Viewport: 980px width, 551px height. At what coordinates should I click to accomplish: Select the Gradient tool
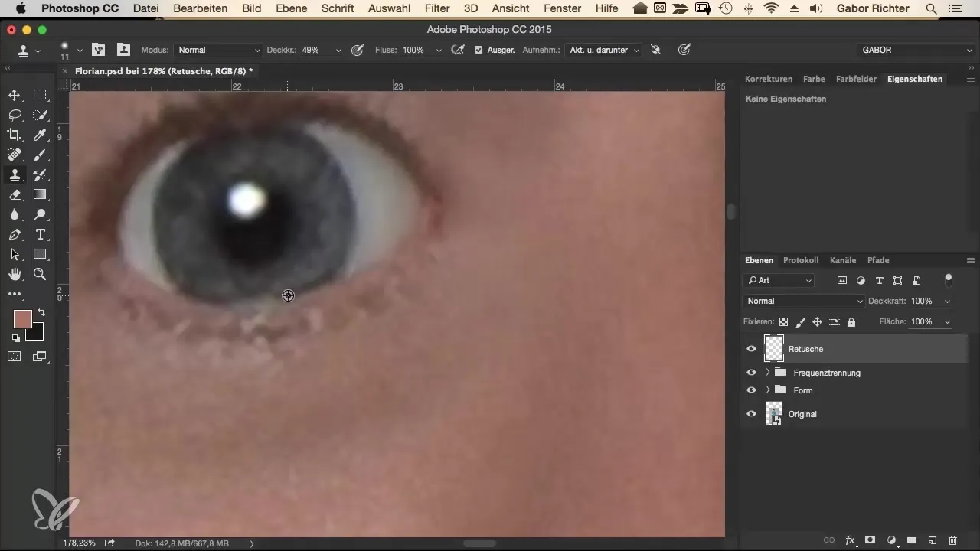click(x=40, y=195)
